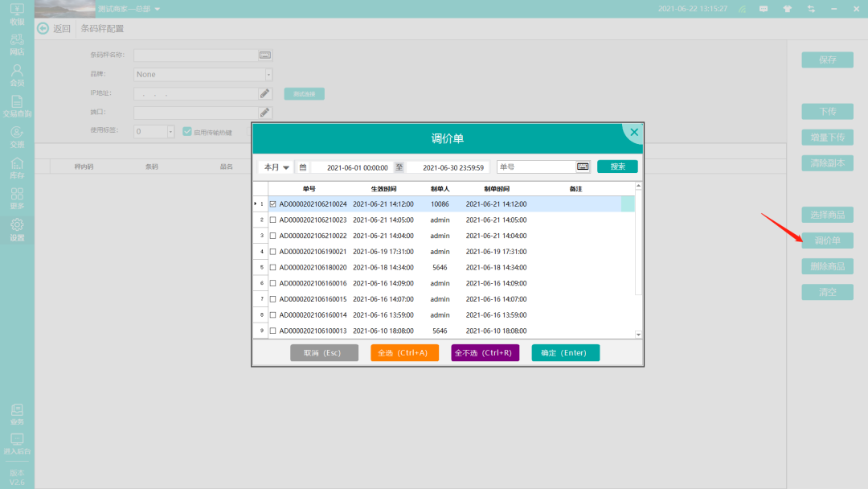Close the 调价单 dialog with X

633,132
